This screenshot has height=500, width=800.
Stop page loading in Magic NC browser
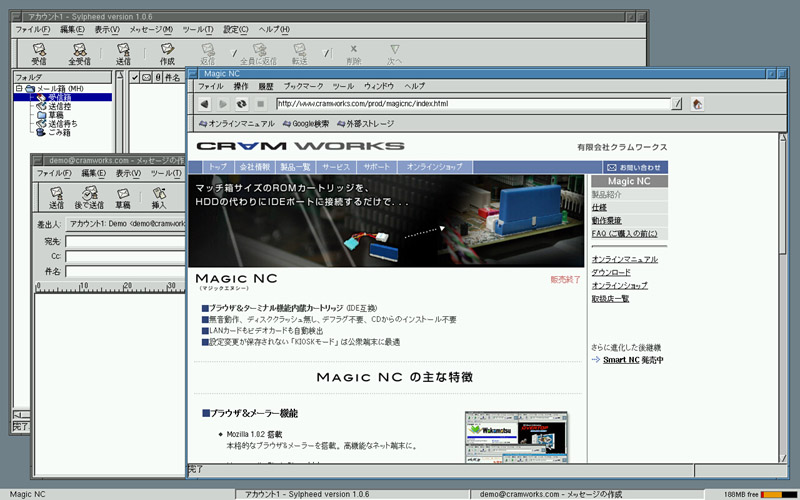pyautogui.click(x=260, y=104)
